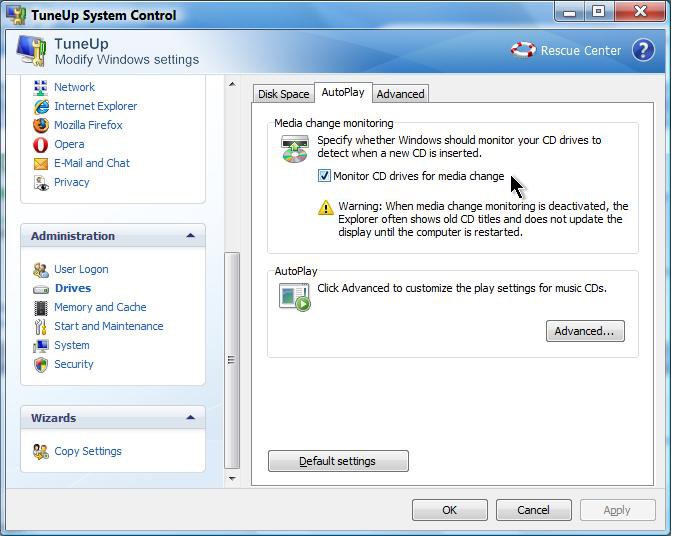
Task: Click the Cancel button
Action: click(533, 510)
